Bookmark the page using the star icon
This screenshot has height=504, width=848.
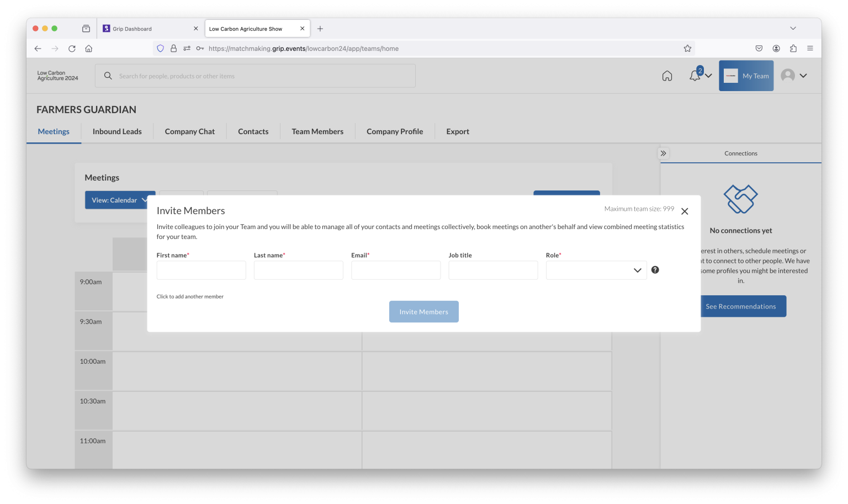point(687,48)
